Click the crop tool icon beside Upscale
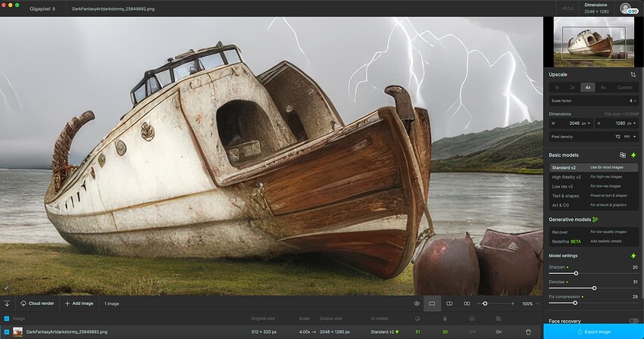The image size is (644, 339). click(633, 74)
